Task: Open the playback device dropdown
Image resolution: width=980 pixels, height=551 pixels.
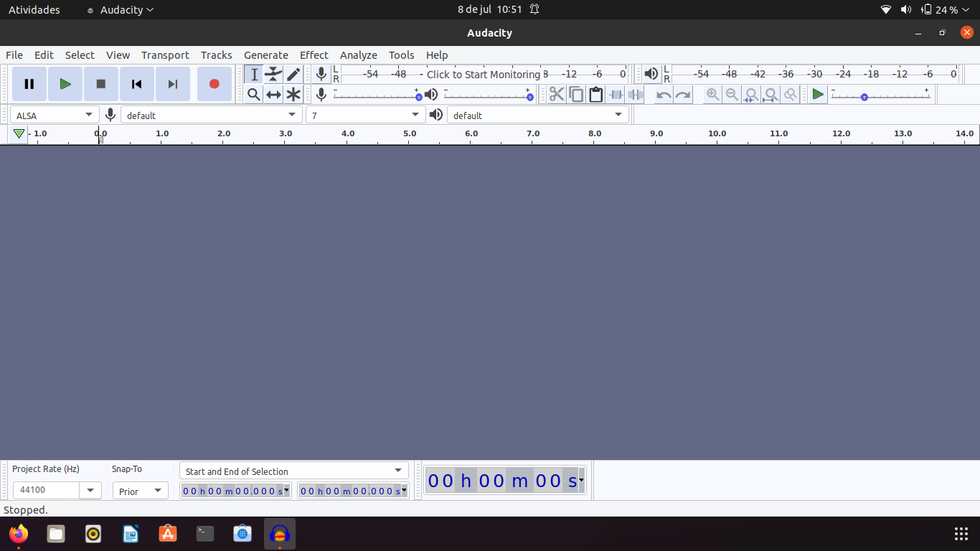Action: (537, 115)
